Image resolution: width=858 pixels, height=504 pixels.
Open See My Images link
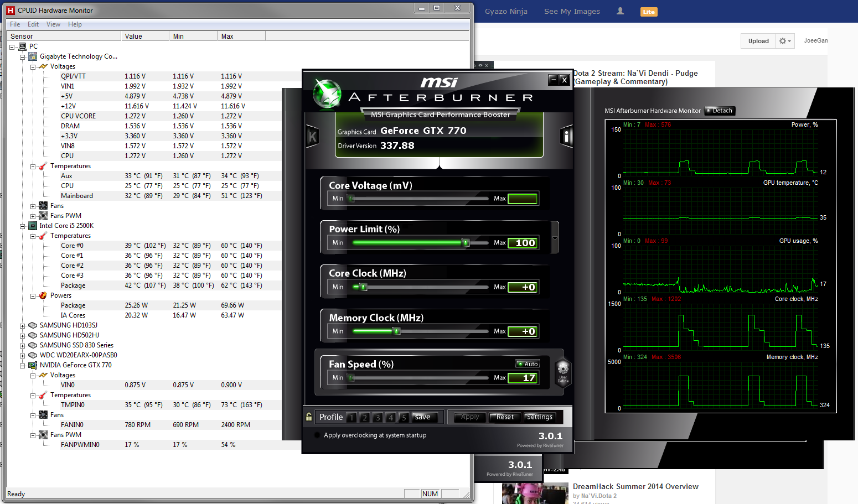[x=572, y=11]
